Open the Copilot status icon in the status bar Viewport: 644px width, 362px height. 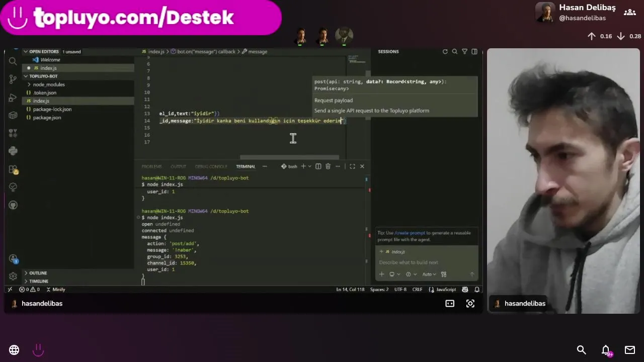[465, 290]
